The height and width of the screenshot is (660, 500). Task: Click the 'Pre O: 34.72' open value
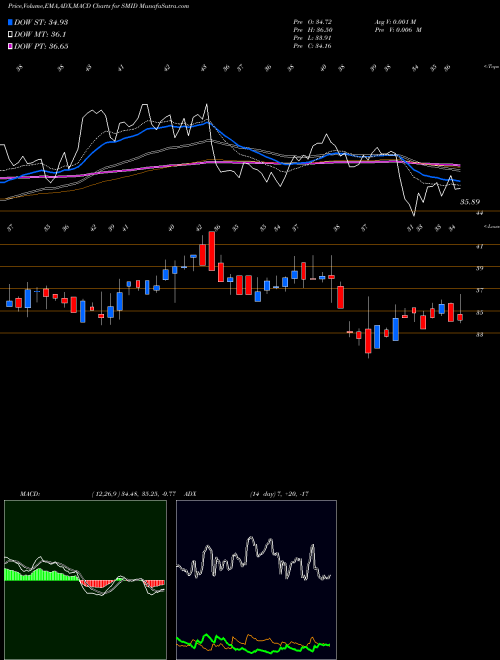pyautogui.click(x=313, y=21)
